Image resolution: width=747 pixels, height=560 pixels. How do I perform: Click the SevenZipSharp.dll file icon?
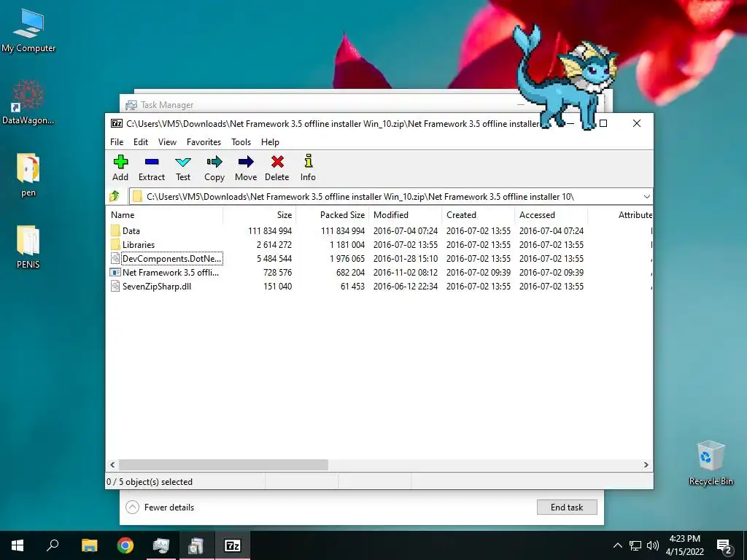[x=115, y=286]
